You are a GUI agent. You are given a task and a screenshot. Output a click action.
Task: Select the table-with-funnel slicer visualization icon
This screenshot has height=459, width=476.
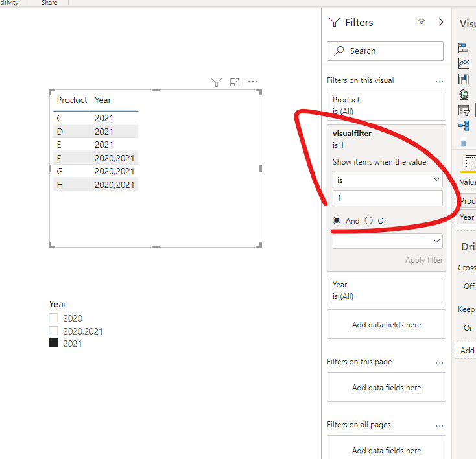464,110
